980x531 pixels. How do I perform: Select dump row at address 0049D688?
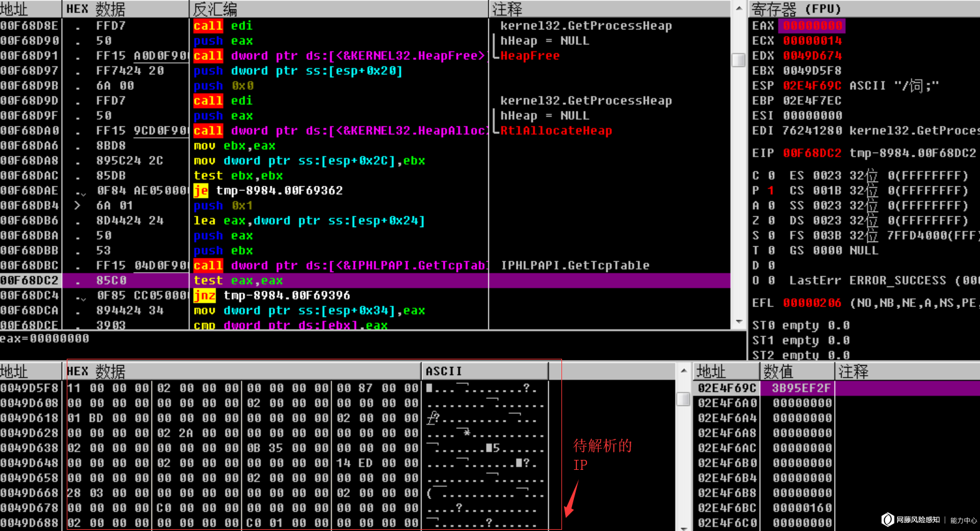[274, 522]
